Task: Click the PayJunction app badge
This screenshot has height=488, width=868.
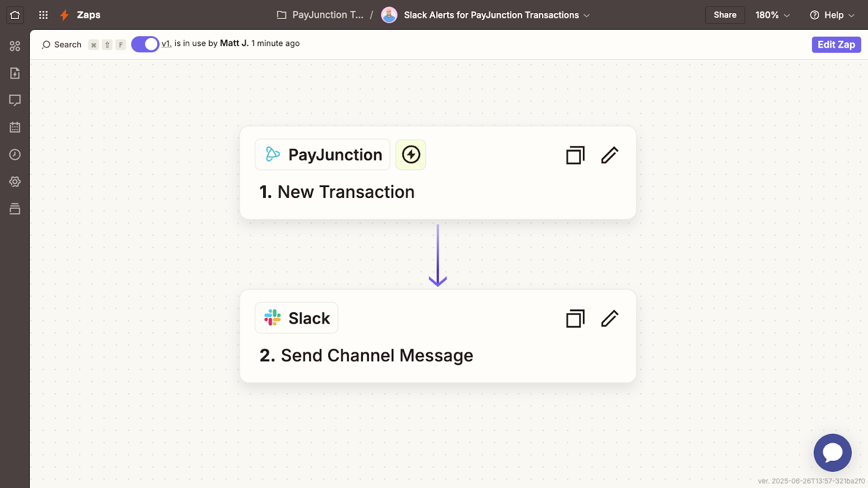Action: 323,155
